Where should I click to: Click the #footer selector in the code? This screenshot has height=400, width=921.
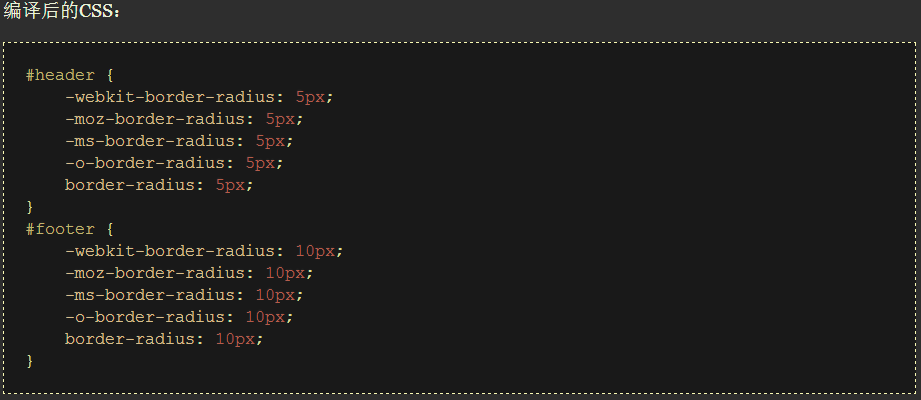coord(60,229)
